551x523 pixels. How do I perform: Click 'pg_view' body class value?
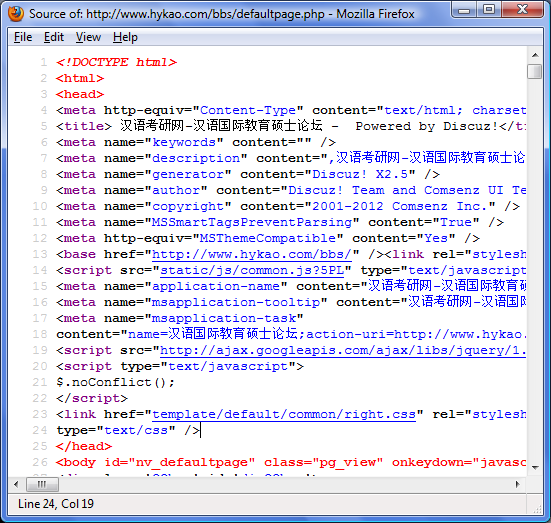click(x=347, y=463)
